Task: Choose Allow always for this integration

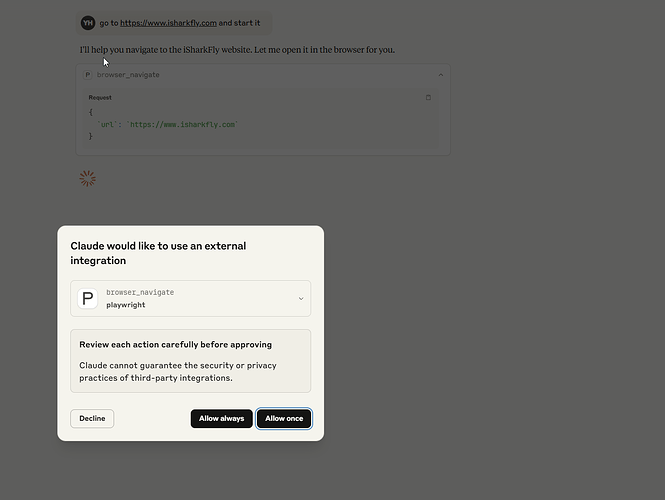Action: click(x=221, y=419)
